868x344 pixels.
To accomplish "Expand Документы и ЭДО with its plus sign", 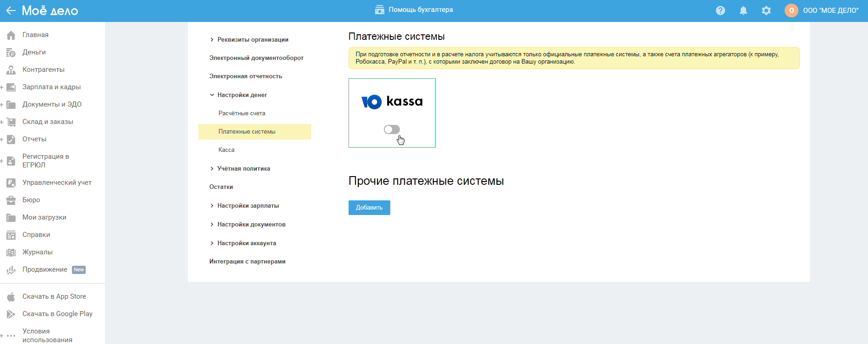I will (2, 105).
